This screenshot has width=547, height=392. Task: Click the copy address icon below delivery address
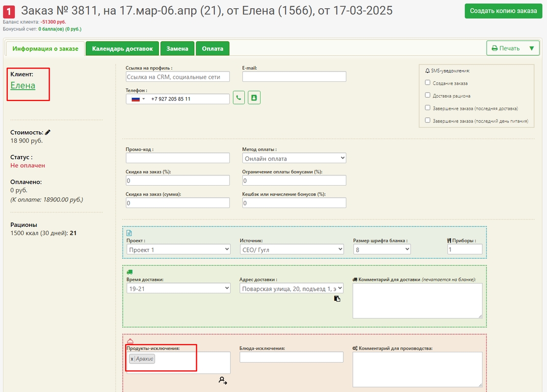click(x=337, y=298)
